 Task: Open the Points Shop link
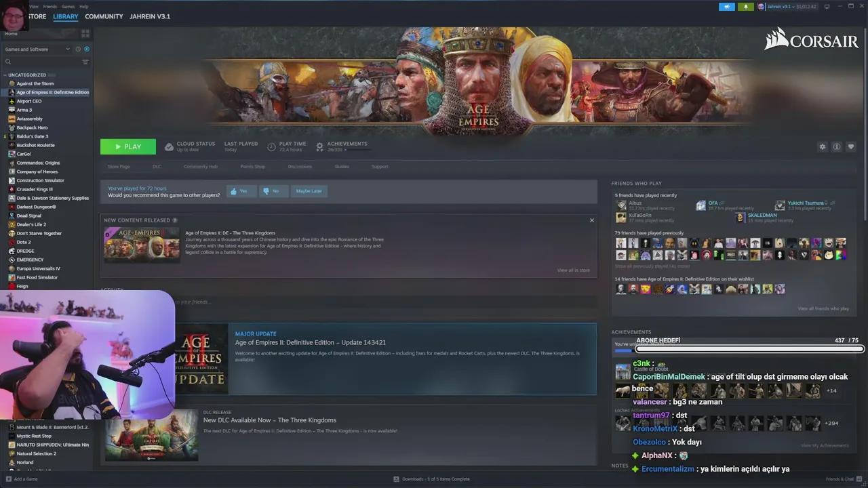pyautogui.click(x=252, y=167)
